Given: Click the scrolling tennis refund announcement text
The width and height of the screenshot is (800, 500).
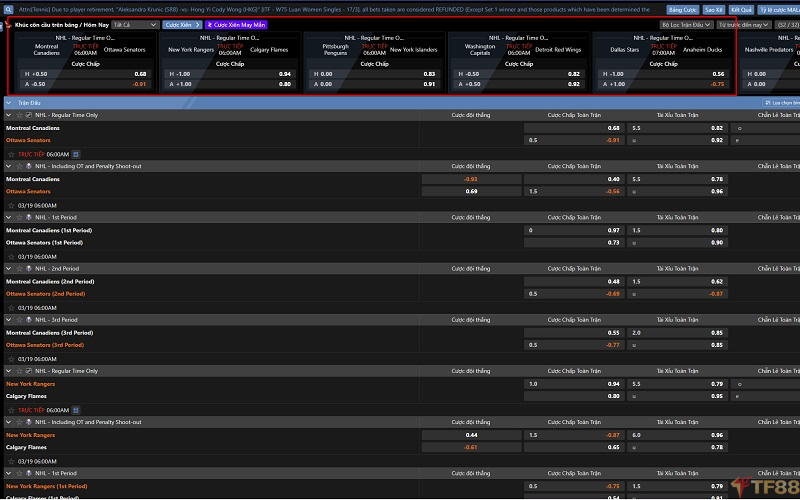Looking at the screenshot, I should pos(334,10).
